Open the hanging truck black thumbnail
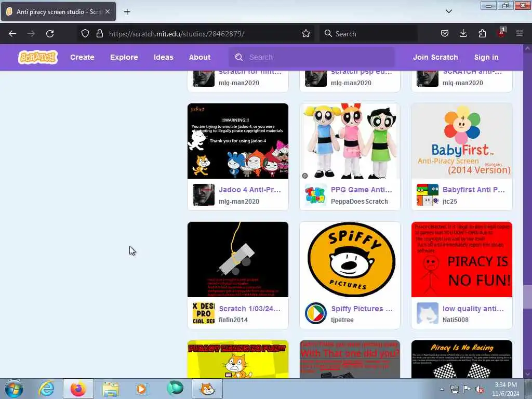This screenshot has width=532, height=399. point(238,260)
